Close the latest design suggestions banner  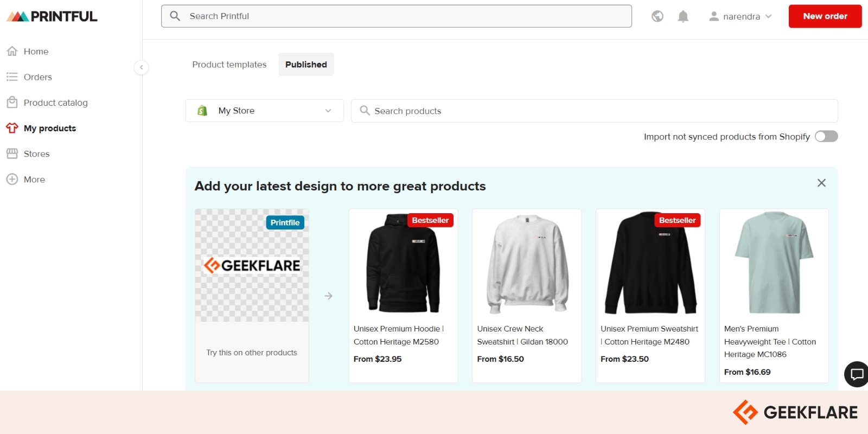[x=821, y=183]
